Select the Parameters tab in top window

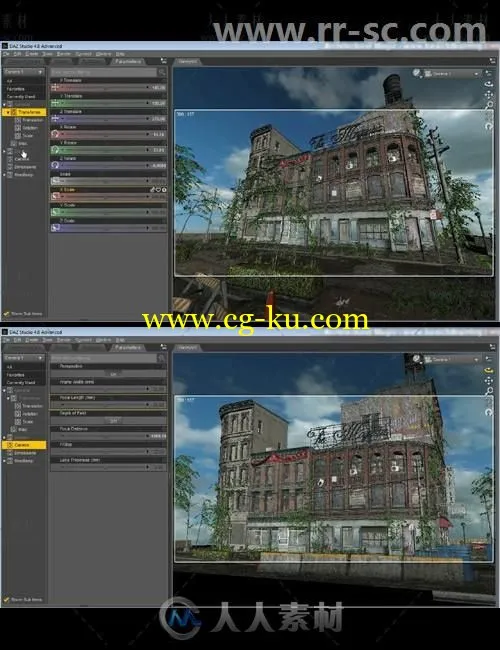pyautogui.click(x=128, y=61)
